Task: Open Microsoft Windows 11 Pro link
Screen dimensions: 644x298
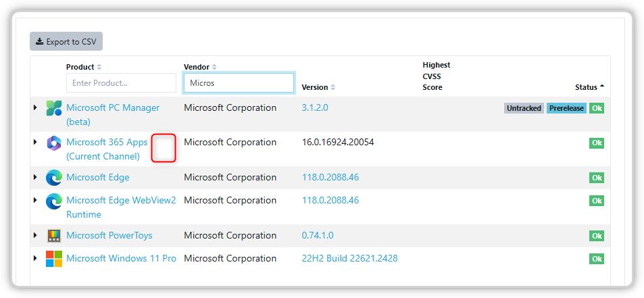Action: (121, 258)
